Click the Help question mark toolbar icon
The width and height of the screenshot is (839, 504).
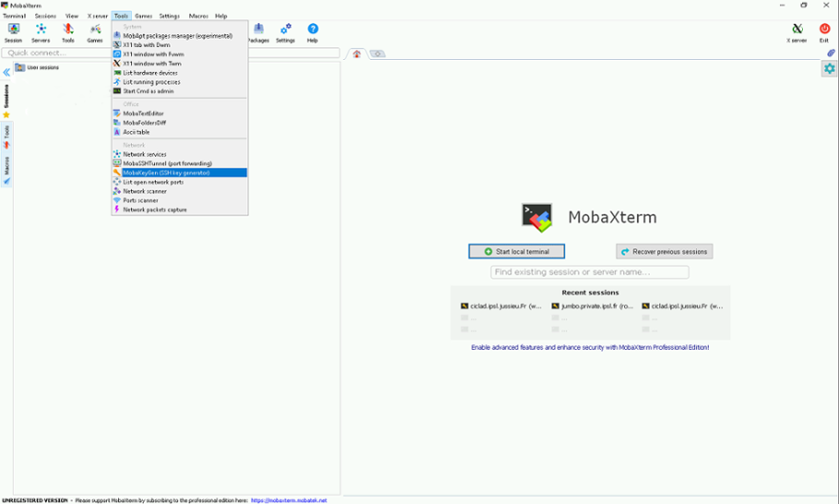(x=312, y=33)
